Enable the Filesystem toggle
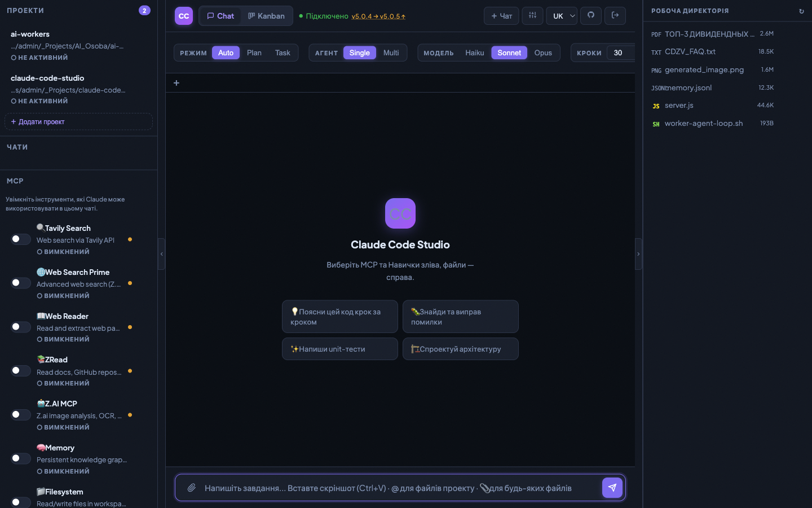 coord(21,502)
